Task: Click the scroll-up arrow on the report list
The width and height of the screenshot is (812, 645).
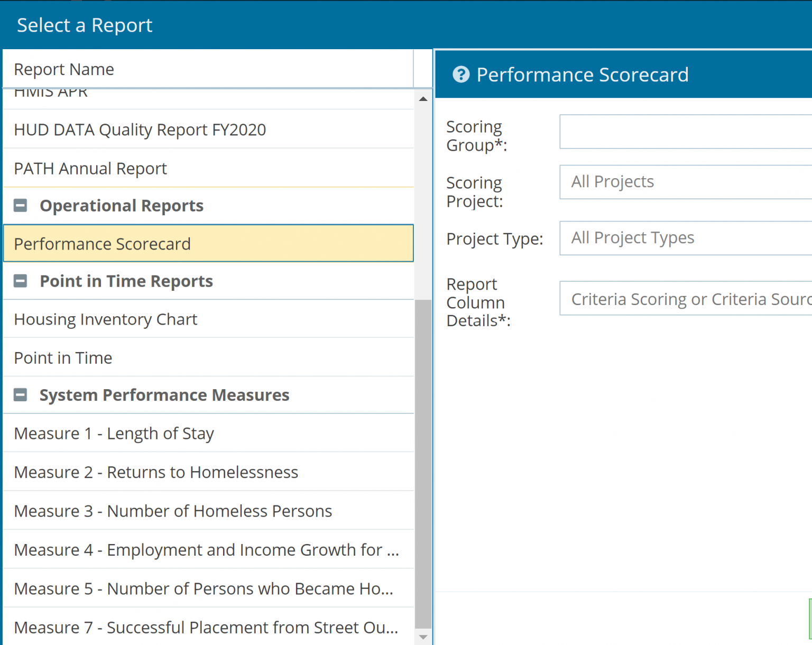Action: tap(423, 98)
